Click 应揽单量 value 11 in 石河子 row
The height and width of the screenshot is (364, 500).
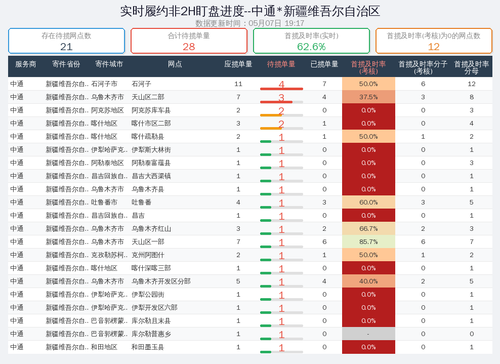(x=238, y=84)
